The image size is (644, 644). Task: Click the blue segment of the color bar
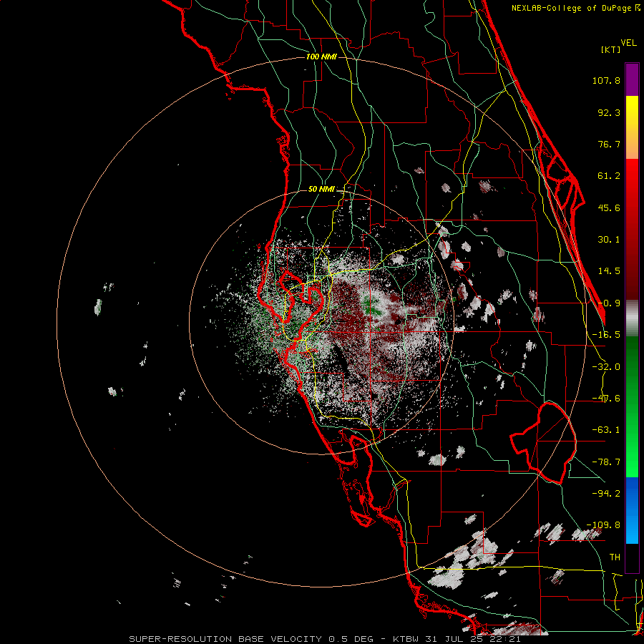click(x=632, y=510)
